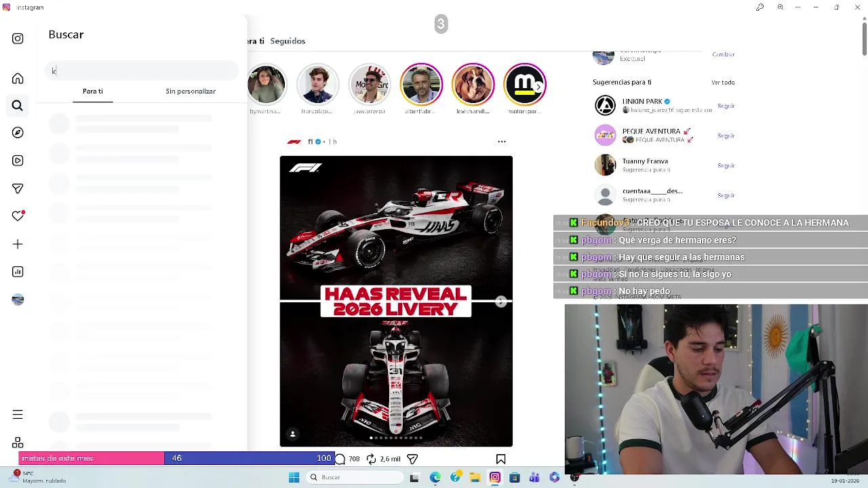Open f1 account name on the post
The image size is (868, 488).
[311, 142]
